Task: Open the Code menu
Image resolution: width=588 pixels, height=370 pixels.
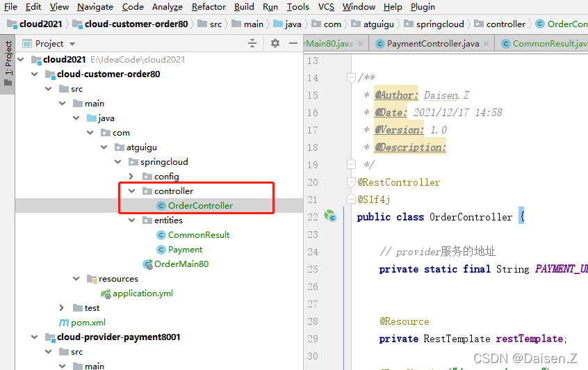Action: pyautogui.click(x=133, y=7)
